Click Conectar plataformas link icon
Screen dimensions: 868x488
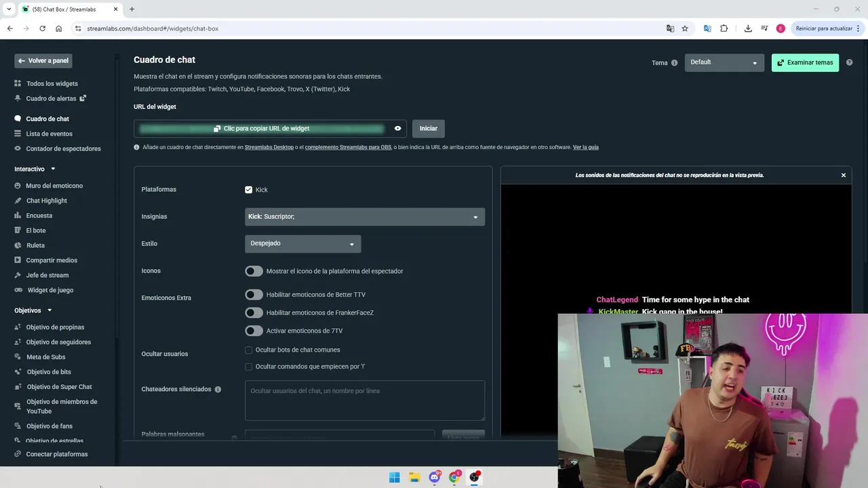coord(18,454)
